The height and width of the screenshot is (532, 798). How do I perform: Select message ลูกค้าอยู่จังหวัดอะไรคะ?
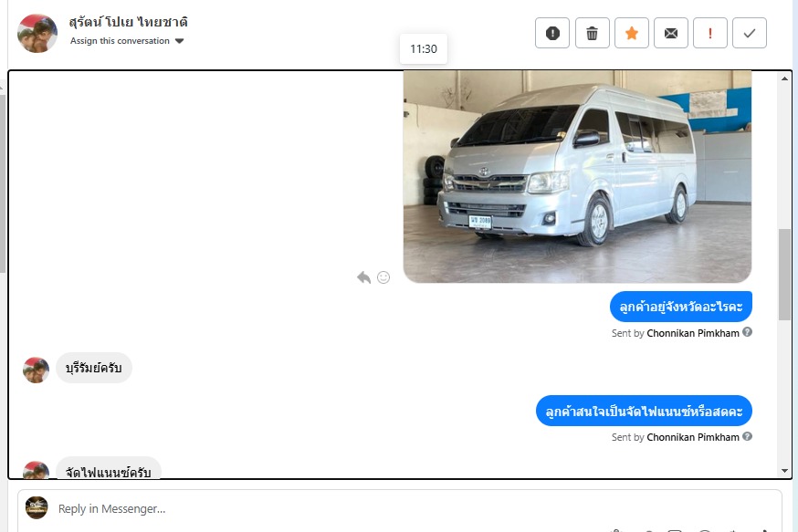pos(680,307)
